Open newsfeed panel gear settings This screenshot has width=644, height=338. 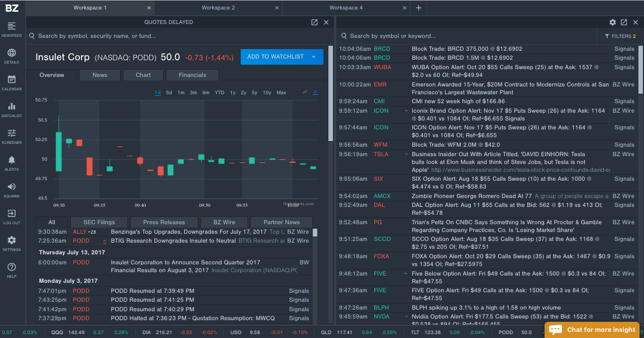click(612, 22)
